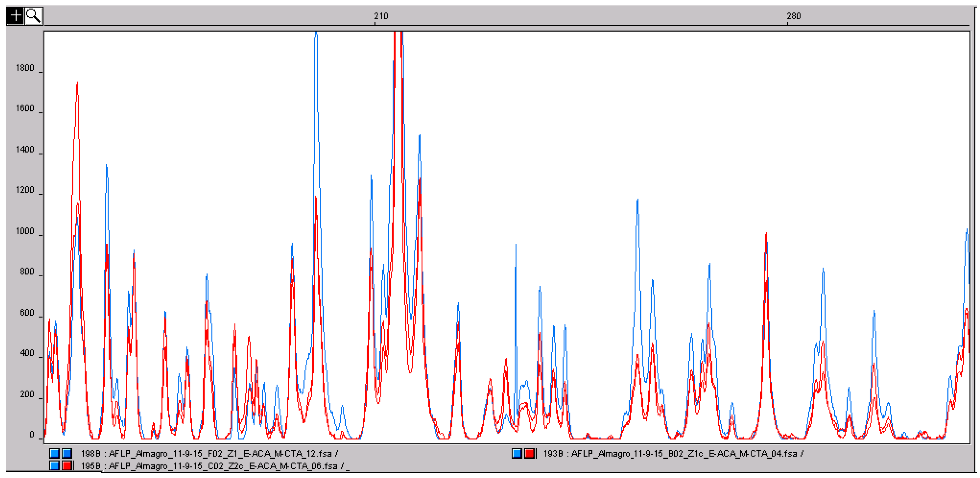The height and width of the screenshot is (478, 980).
Task: Toggle the red color square of sample 195B
Action: pyautogui.click(x=67, y=465)
